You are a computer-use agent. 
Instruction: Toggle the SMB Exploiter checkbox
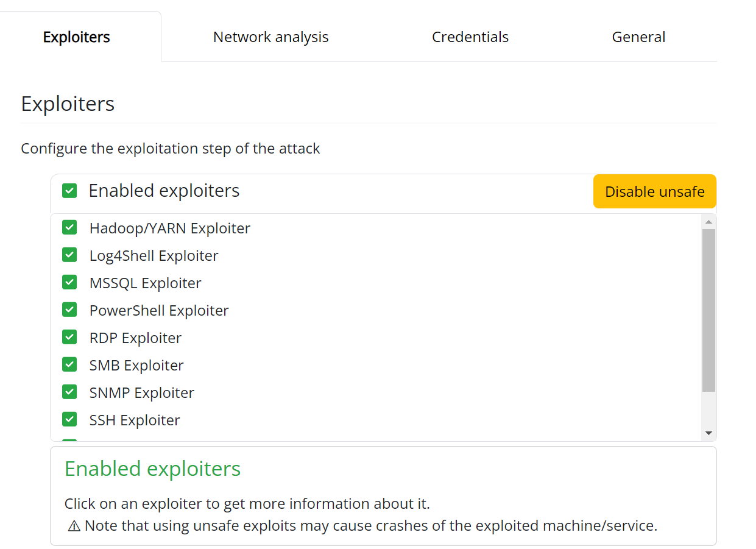(69, 365)
